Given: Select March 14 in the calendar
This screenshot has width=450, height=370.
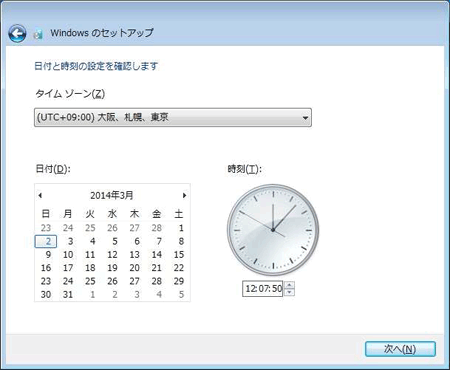Looking at the screenshot, I should (x=157, y=255).
